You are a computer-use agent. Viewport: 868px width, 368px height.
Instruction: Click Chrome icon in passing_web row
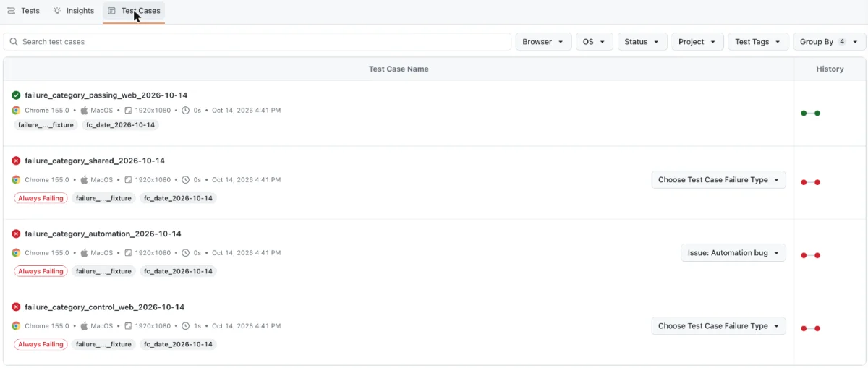16,111
